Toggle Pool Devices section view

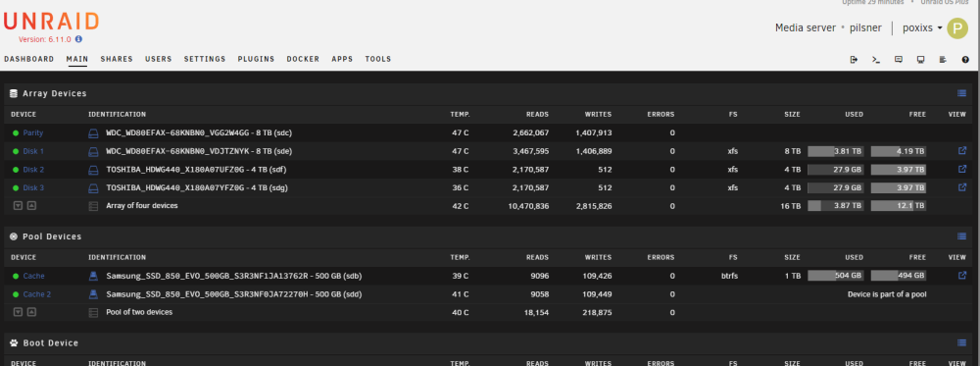[961, 236]
